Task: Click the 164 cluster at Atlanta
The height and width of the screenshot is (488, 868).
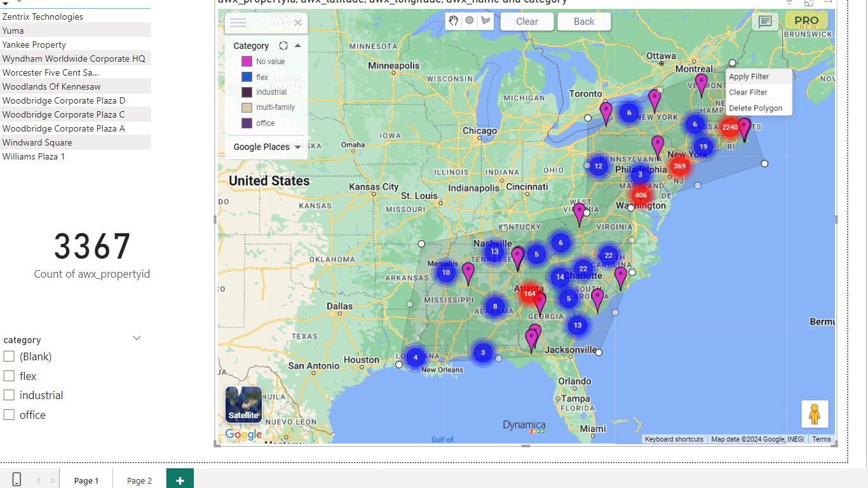Action: 529,294
